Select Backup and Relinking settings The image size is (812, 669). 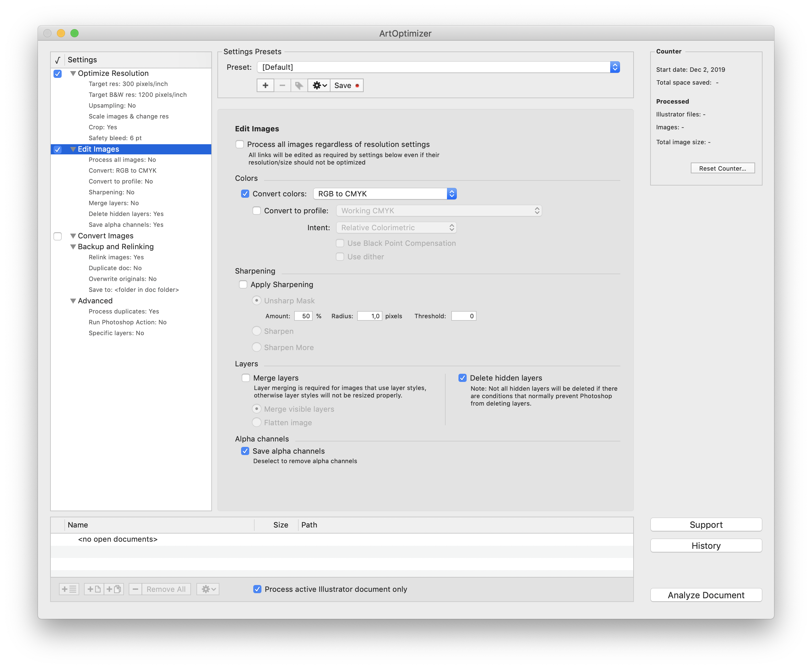[115, 246]
